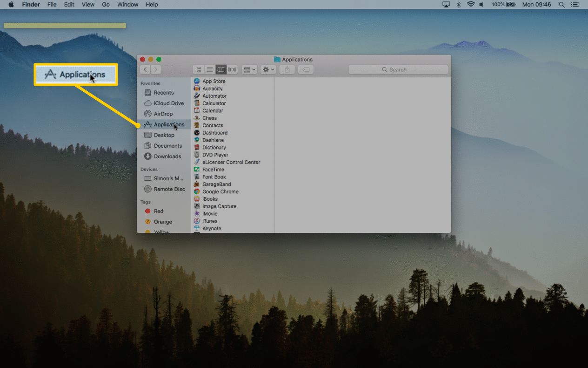Open the Action gear dropdown menu

click(x=267, y=69)
